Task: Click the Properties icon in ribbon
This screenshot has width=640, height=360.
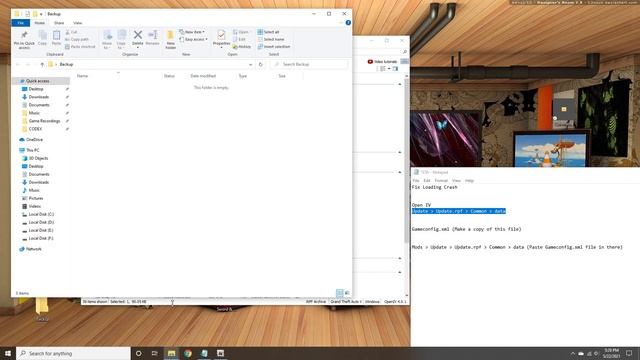Action: point(221,35)
